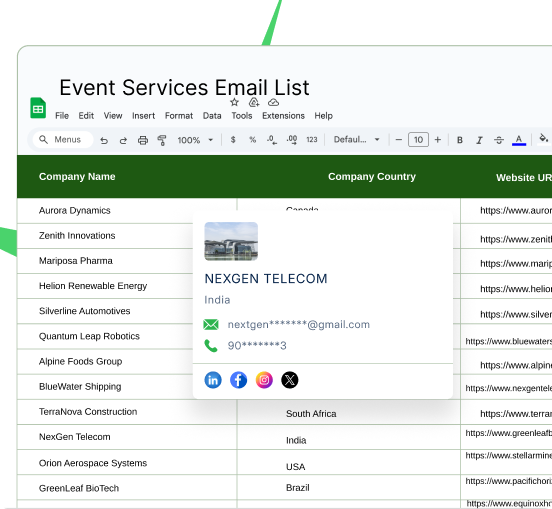This screenshot has height=509, width=552.
Task: Open the Tools menu
Action: [x=242, y=116]
